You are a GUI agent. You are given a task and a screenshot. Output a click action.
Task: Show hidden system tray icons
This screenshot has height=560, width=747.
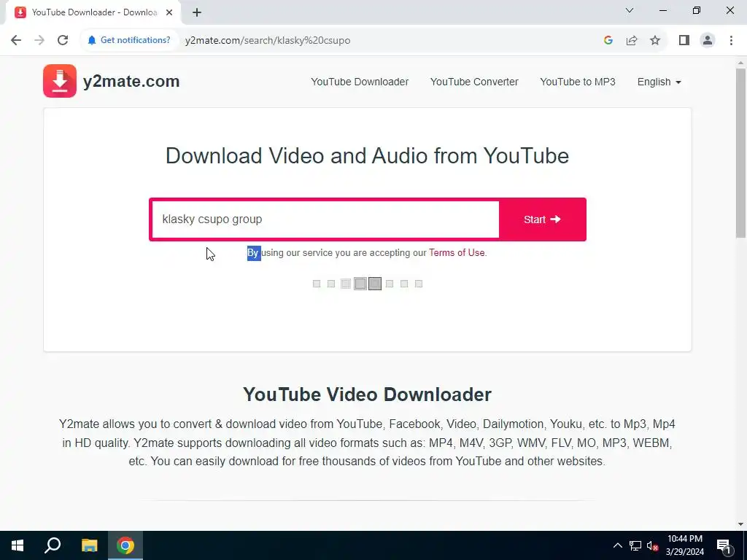[x=617, y=545]
